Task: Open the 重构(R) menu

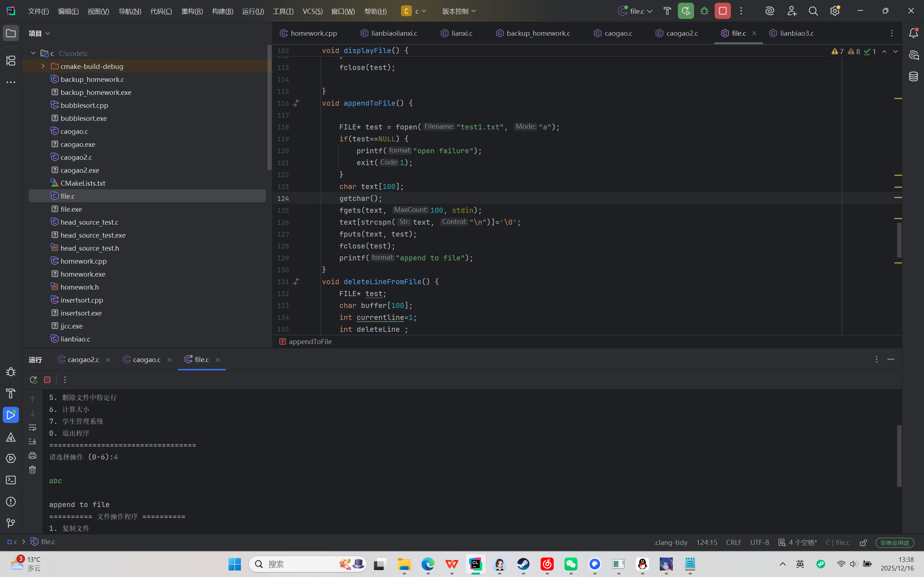Action: 192,11
